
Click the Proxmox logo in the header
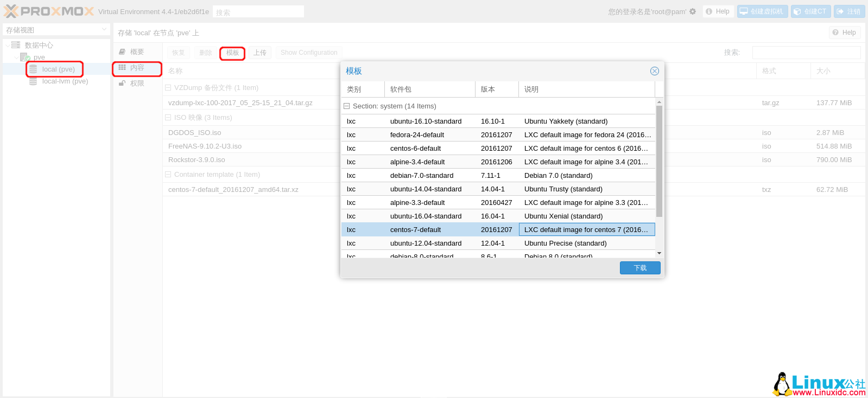point(49,11)
